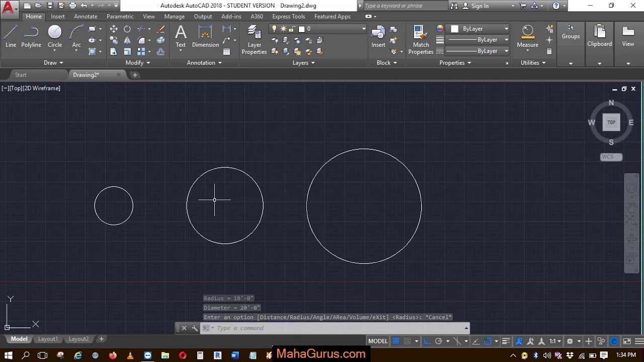
Task: Add a new drawing tab with plus
Action: 135,75
